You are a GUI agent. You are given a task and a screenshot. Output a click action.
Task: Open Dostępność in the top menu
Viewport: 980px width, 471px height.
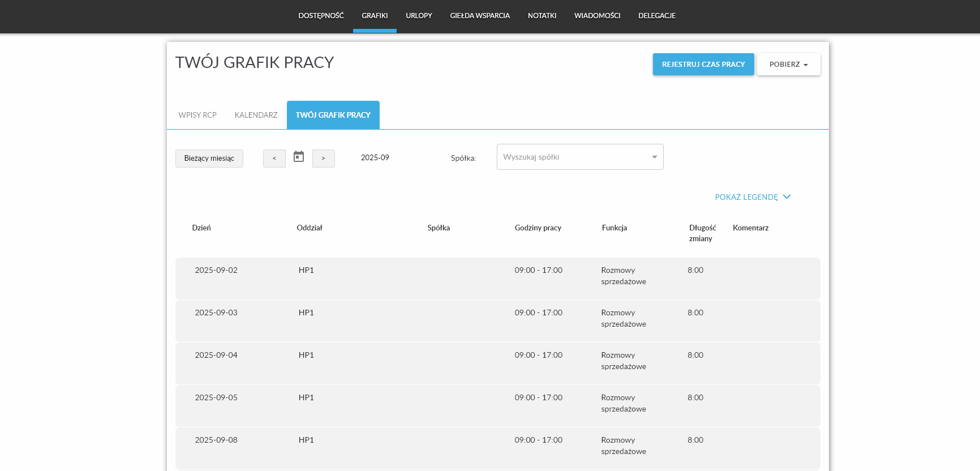pyautogui.click(x=321, y=16)
